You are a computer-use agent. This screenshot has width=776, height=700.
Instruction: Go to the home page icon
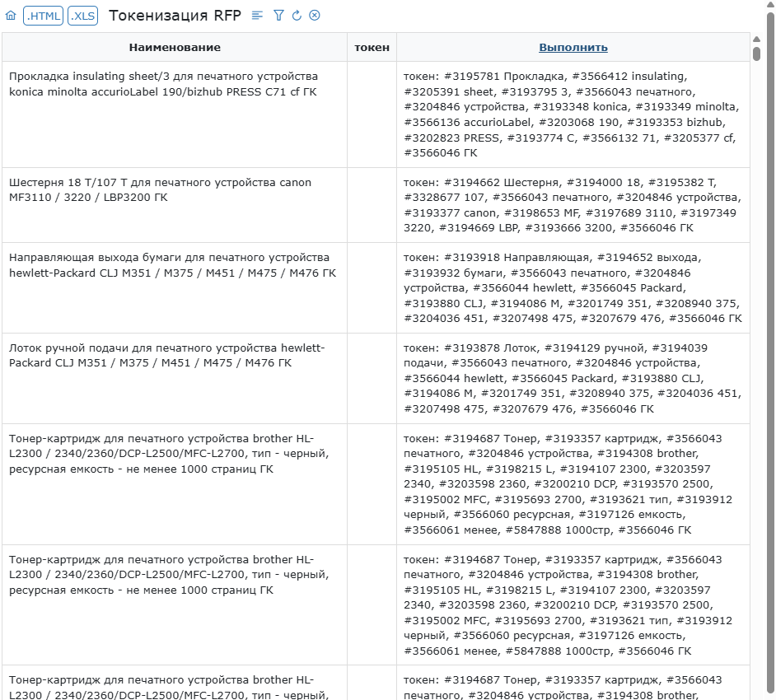click(x=11, y=16)
